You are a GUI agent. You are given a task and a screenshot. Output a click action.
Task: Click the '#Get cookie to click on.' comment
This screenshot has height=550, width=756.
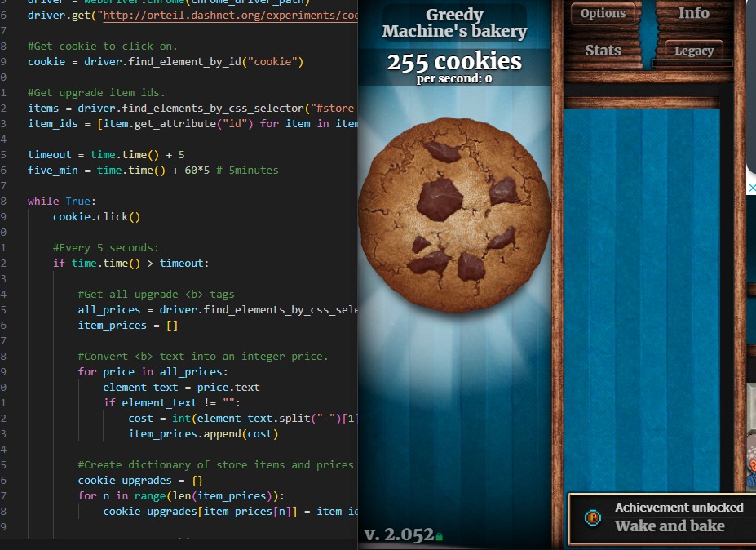coord(103,47)
